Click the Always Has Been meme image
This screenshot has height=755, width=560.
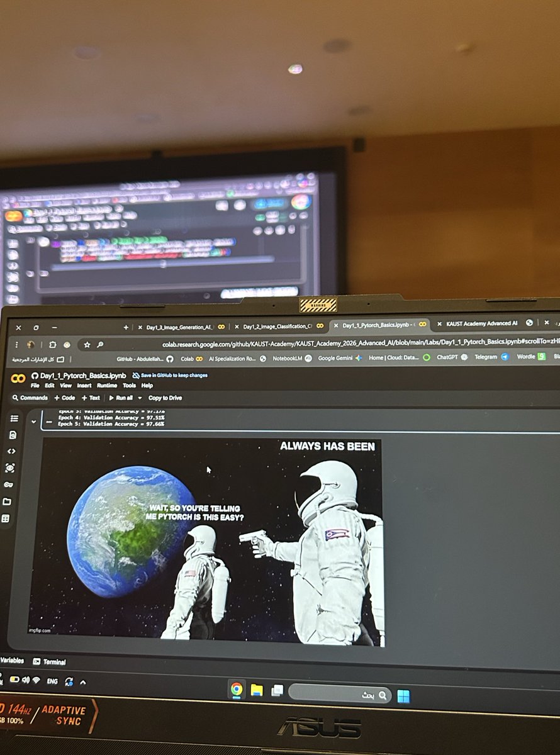(x=206, y=542)
